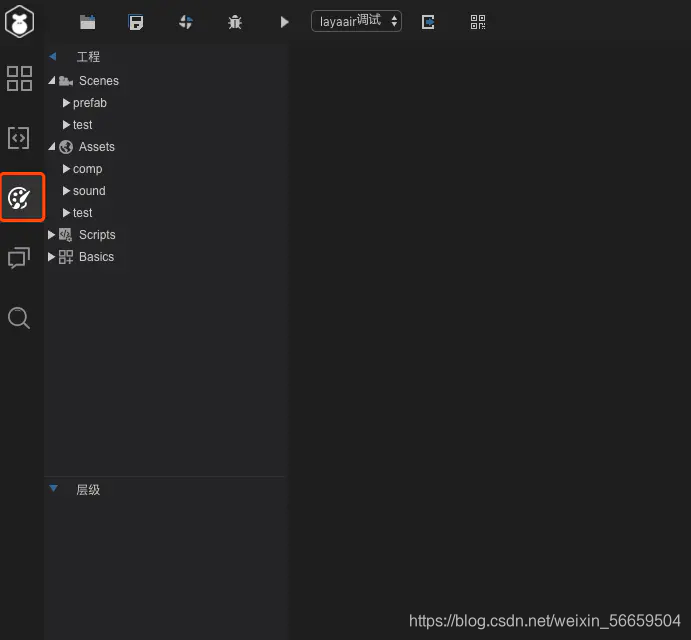Click the run play triangle button
The width and height of the screenshot is (691, 640).
(285, 22)
